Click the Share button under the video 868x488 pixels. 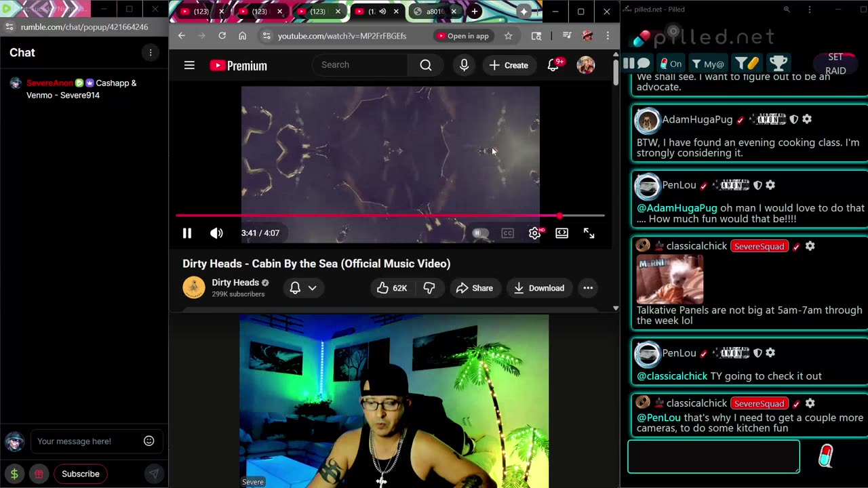coord(474,288)
